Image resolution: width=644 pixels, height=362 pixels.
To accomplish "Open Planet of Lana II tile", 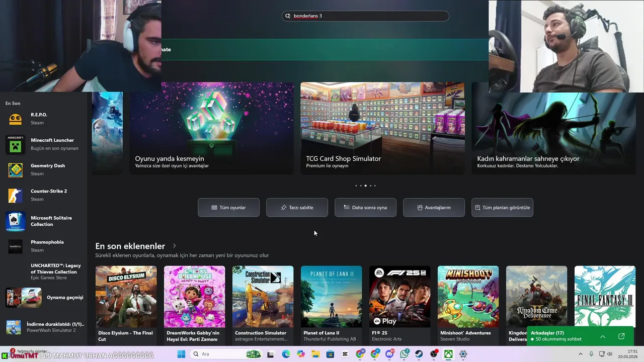I will click(331, 305).
